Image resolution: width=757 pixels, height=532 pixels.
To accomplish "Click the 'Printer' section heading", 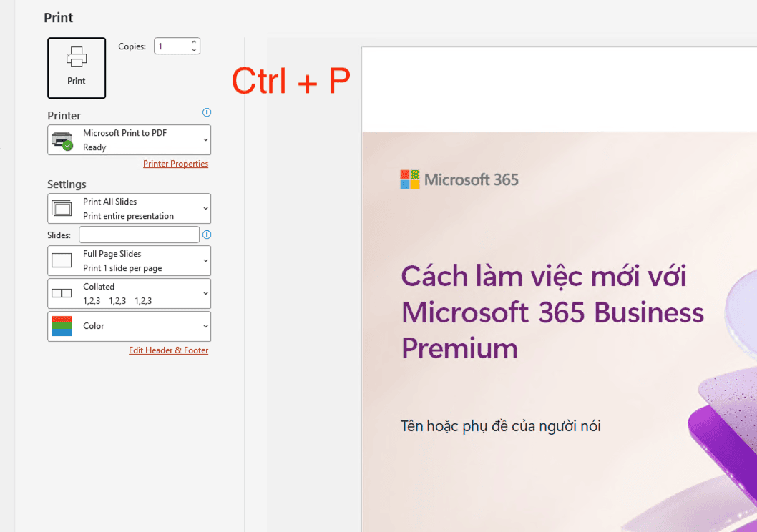I will [x=64, y=116].
